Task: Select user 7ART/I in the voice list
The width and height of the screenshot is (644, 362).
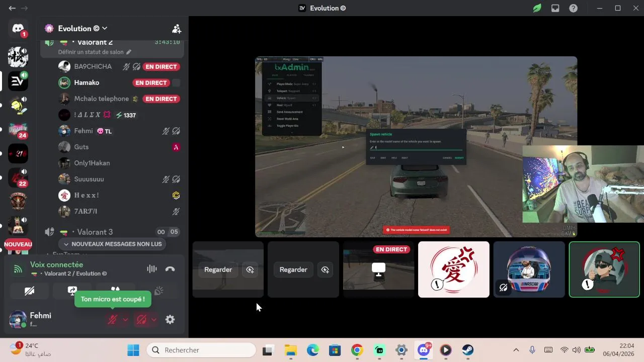Action: (x=86, y=211)
